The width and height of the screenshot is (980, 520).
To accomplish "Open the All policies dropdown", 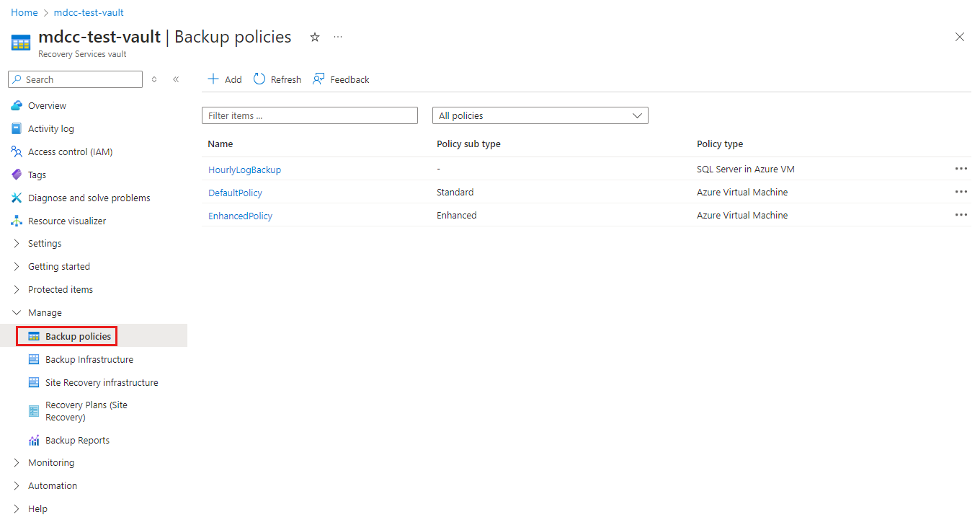I will click(540, 115).
